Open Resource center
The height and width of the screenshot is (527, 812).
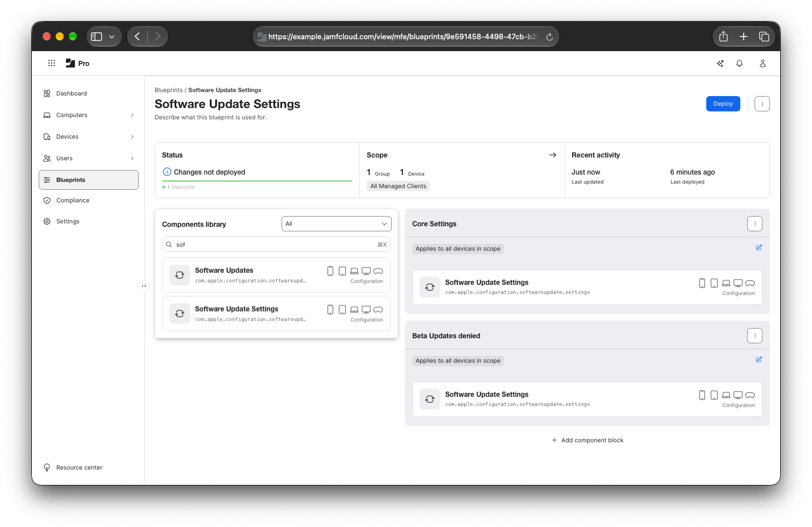[73, 467]
